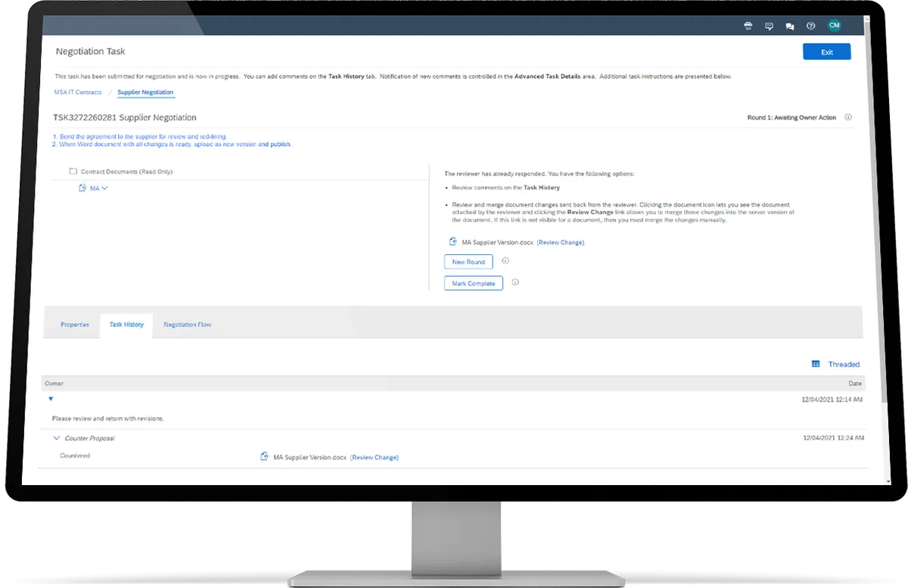Click the Date column header
908x588 pixels.
pos(855,384)
